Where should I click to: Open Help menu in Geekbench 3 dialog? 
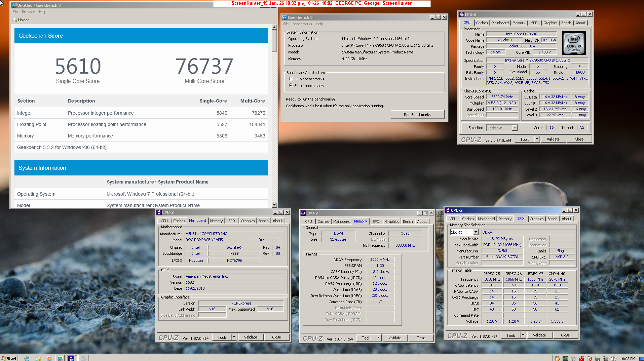(x=319, y=24)
